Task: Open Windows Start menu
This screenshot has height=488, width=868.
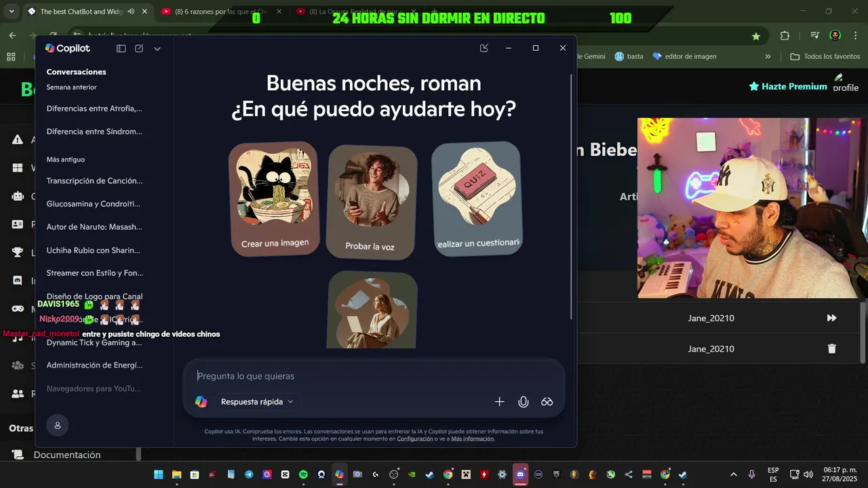Action: (x=158, y=474)
